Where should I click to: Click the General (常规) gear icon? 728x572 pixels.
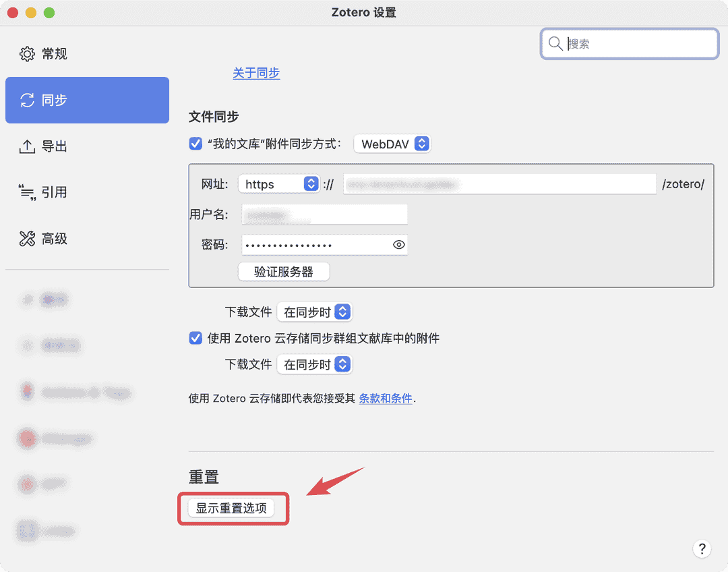point(27,54)
